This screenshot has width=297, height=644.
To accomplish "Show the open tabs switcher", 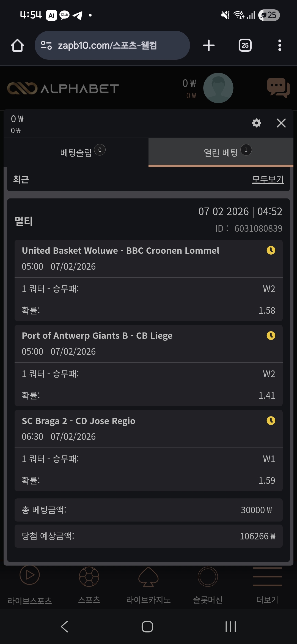I will coord(245,45).
